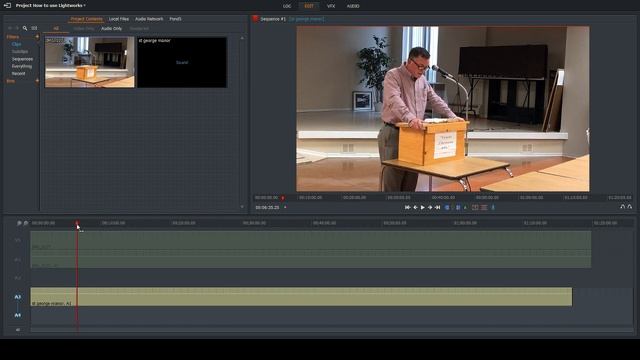This screenshot has height=360, width=640.
Task: Toggle the A1 track header
Action: pyautogui.click(x=18, y=260)
